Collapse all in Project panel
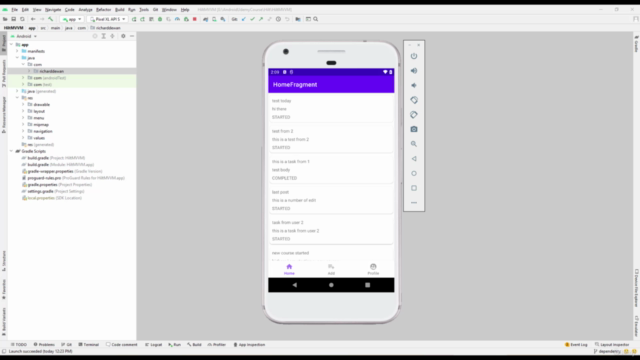 tap(112, 36)
